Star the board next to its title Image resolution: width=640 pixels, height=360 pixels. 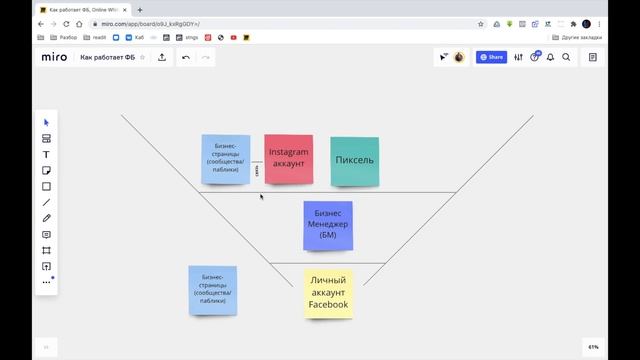142,58
